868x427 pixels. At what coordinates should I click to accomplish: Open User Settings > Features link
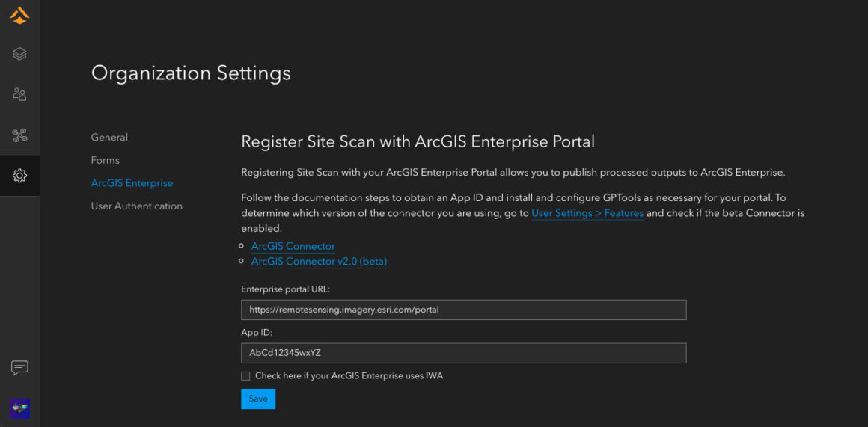tap(587, 213)
